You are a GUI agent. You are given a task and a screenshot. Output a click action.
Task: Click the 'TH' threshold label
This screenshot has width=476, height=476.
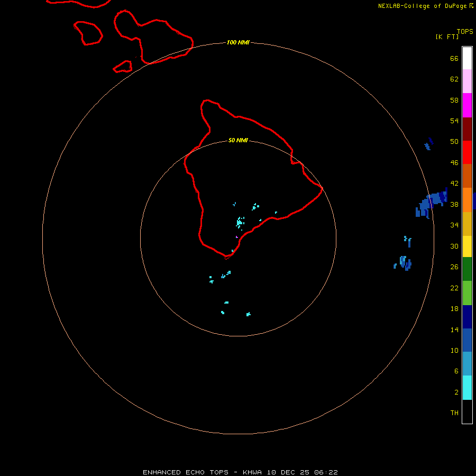click(x=454, y=413)
